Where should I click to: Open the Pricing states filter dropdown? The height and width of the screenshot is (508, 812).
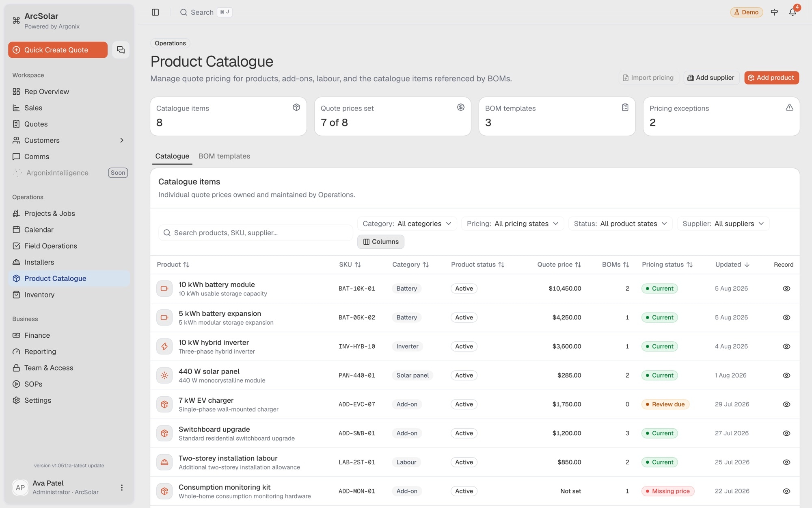[x=512, y=224]
